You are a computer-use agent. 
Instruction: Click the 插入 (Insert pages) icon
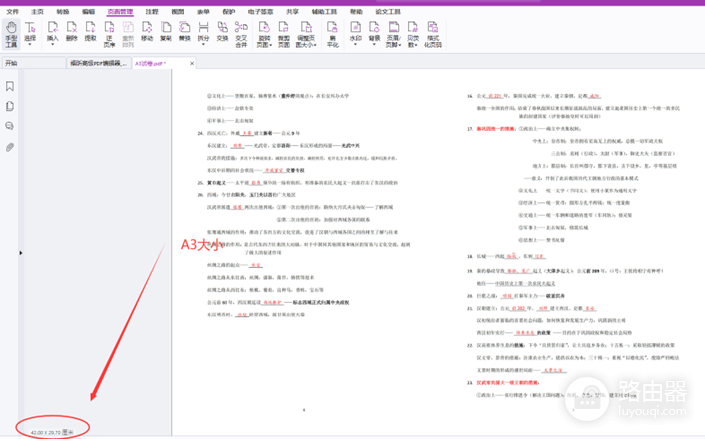[x=53, y=28]
